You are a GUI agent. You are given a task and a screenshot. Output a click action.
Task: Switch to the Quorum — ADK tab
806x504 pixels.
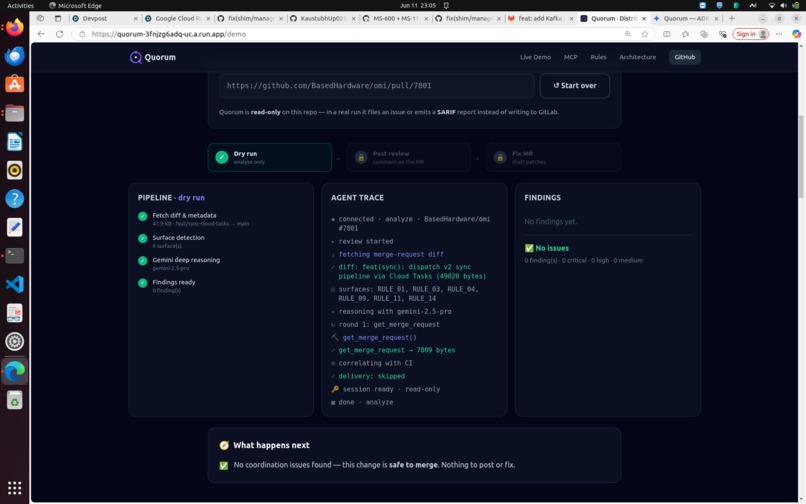click(686, 19)
